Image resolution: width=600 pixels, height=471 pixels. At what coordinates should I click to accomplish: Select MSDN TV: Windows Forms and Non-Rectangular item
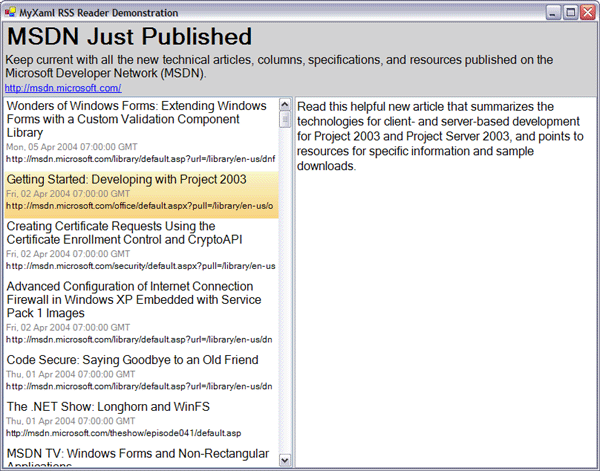coord(141,457)
